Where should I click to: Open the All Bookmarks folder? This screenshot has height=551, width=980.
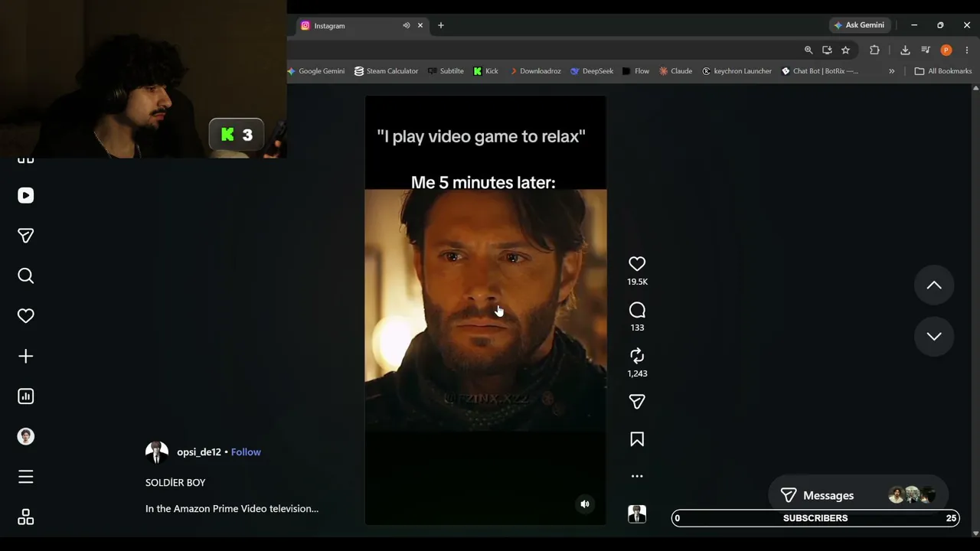tap(943, 71)
